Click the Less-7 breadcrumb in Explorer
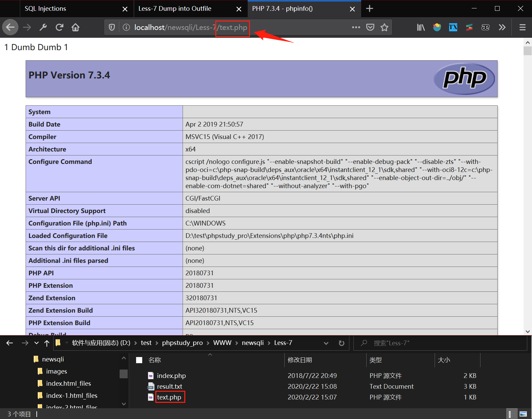532x419 pixels. tap(283, 343)
